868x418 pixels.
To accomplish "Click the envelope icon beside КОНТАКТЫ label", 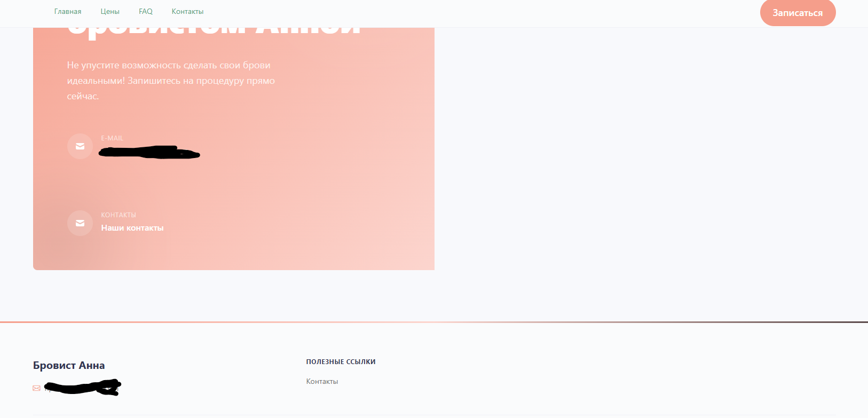I will [x=80, y=223].
